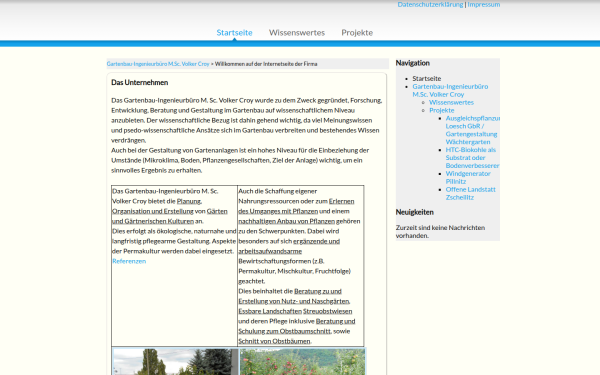Open Offene Landstatt Zschellitz project link

click(470, 193)
